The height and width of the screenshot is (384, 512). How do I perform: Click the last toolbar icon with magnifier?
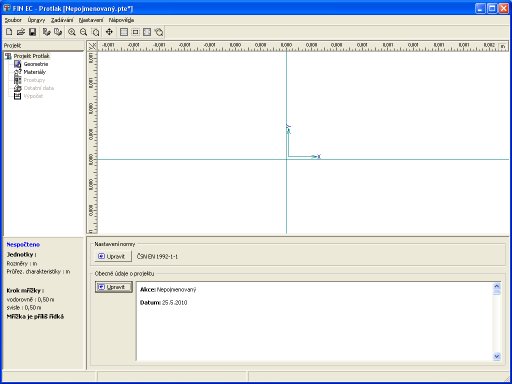pos(159,32)
